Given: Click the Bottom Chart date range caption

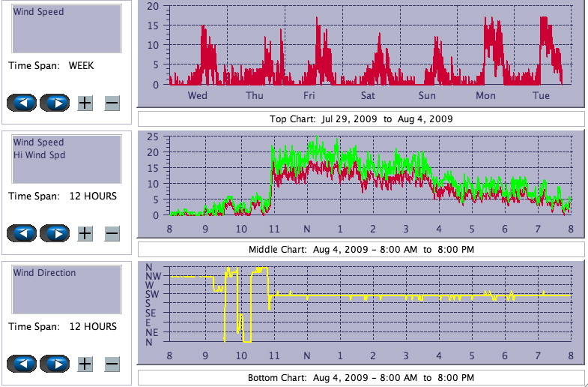Looking at the screenshot, I should [361, 377].
